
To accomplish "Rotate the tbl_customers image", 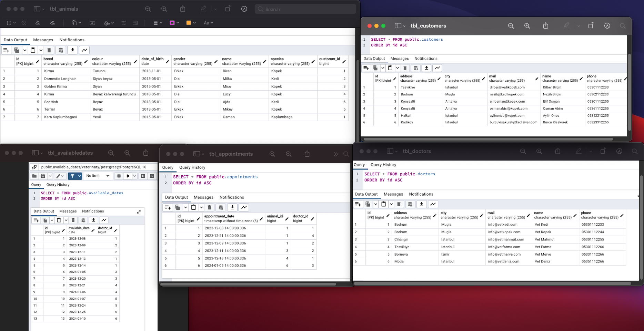I will (x=591, y=26).
